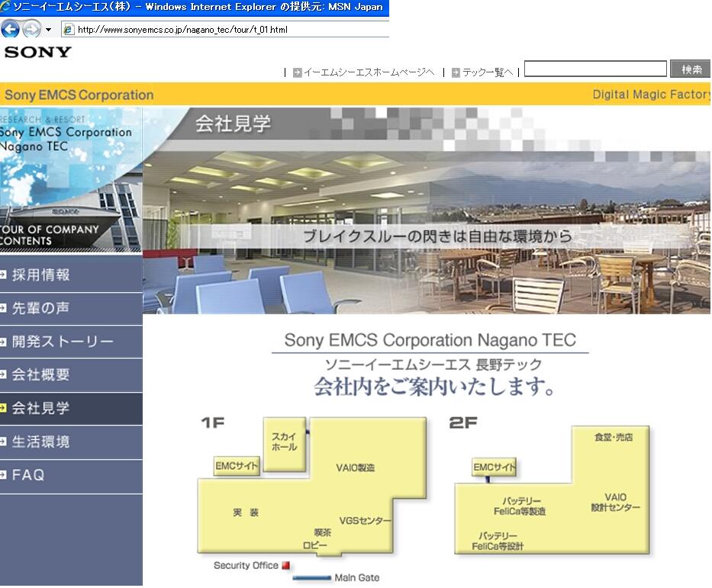Select スカイホール on 1F map
Viewport: 712px width, 588px height.
[x=284, y=444]
